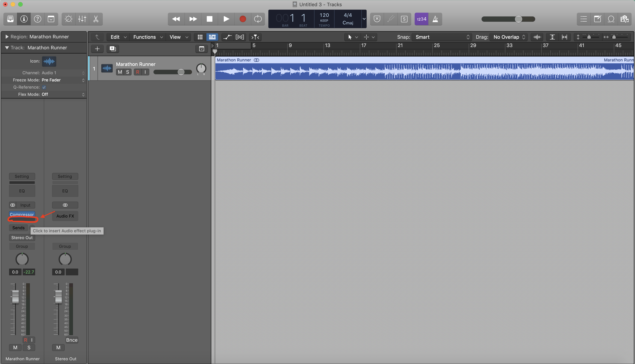Click the Sends button

point(19,228)
